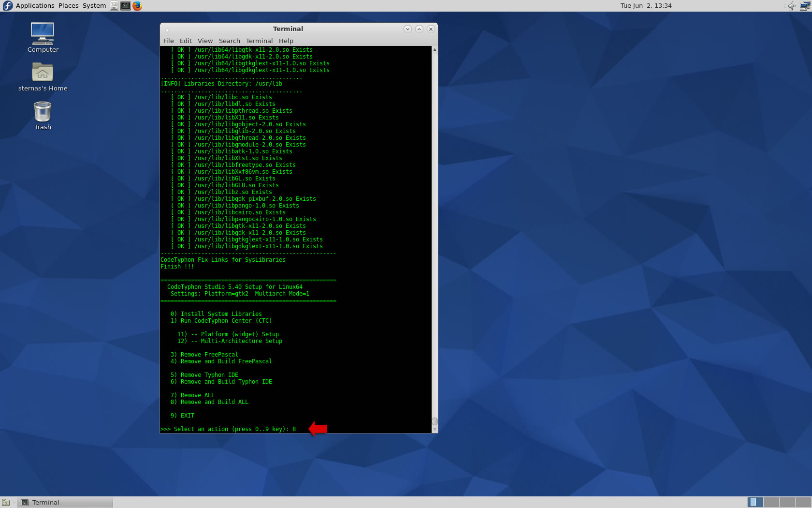Switch to the third workspace
Screen dimensions: 812x508
pos(787,502)
